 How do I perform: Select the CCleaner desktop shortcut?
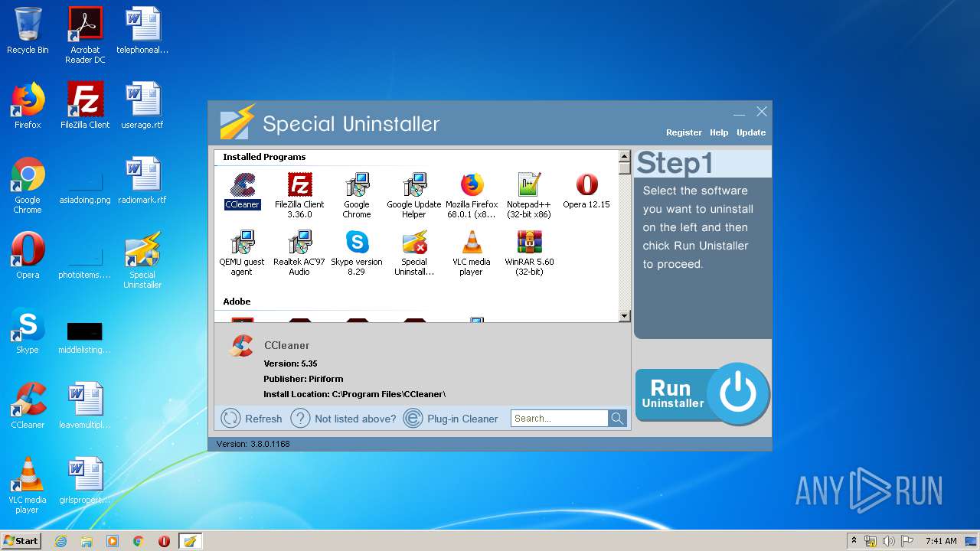[28, 406]
